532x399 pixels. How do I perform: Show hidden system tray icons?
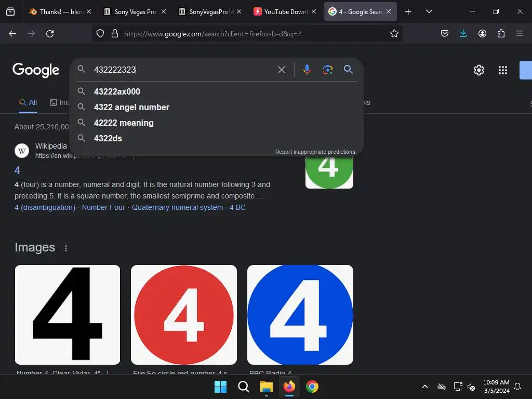pos(425,387)
